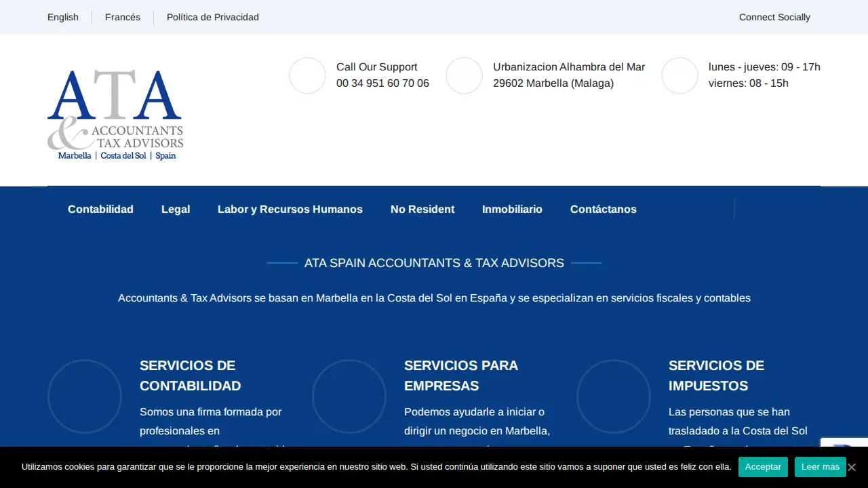Click the Leer más cookie button

(821, 467)
